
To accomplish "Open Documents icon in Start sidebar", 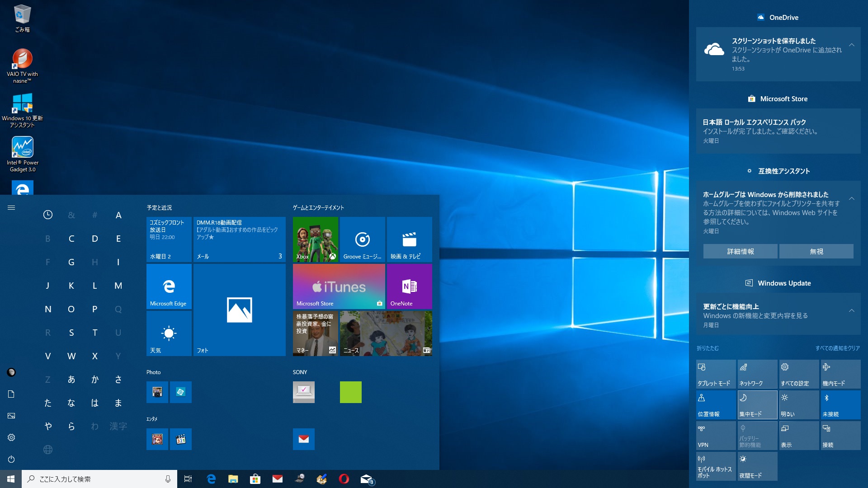I will pos(11,394).
